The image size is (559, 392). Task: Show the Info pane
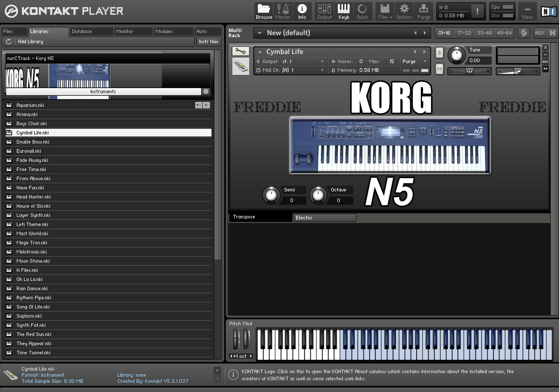(x=302, y=11)
